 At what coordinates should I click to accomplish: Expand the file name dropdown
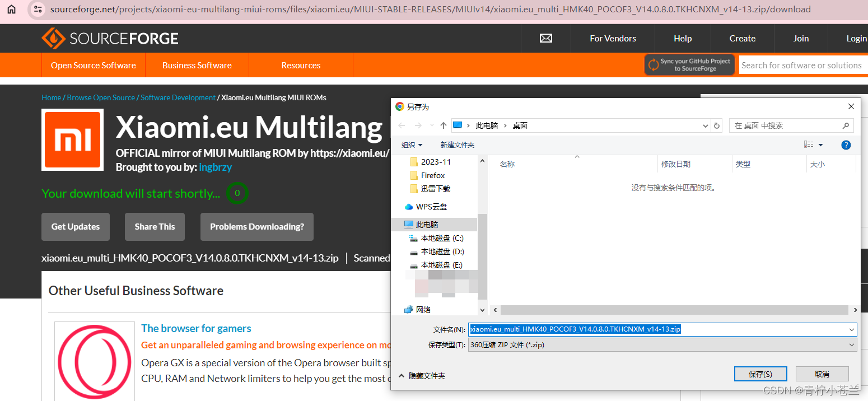[852, 329]
